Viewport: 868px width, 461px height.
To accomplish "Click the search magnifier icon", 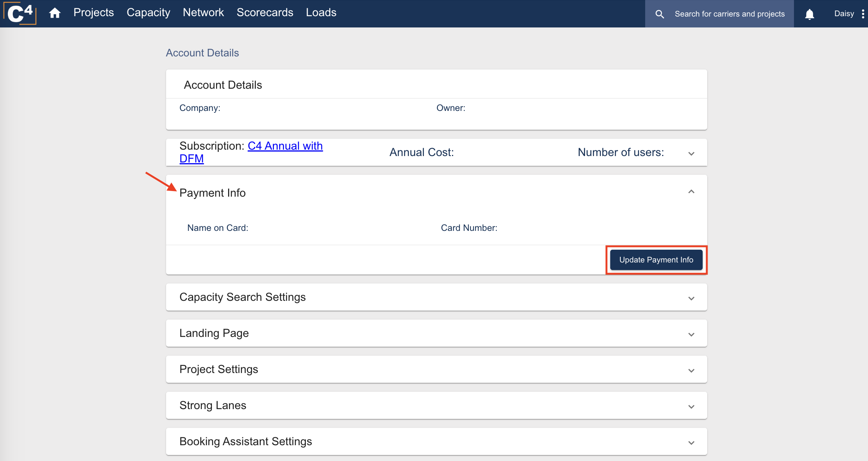I will pyautogui.click(x=659, y=14).
